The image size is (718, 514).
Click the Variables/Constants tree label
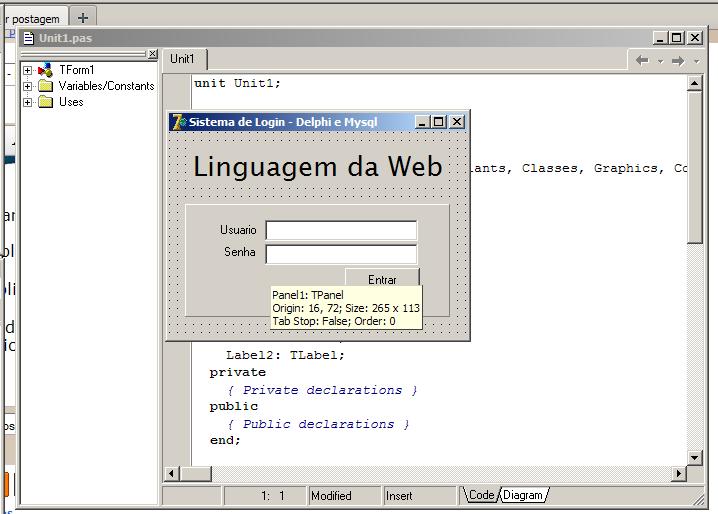click(106, 86)
